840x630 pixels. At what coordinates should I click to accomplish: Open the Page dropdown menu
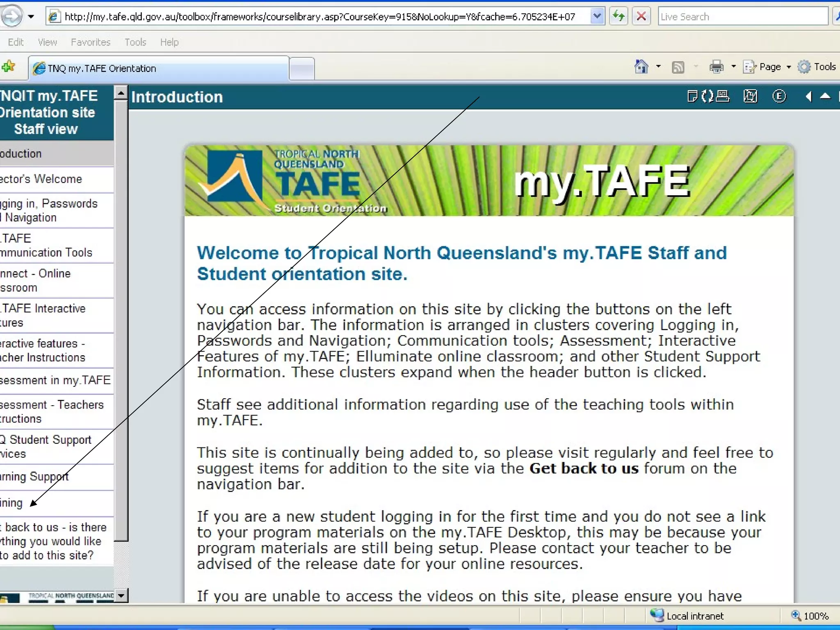(x=767, y=67)
